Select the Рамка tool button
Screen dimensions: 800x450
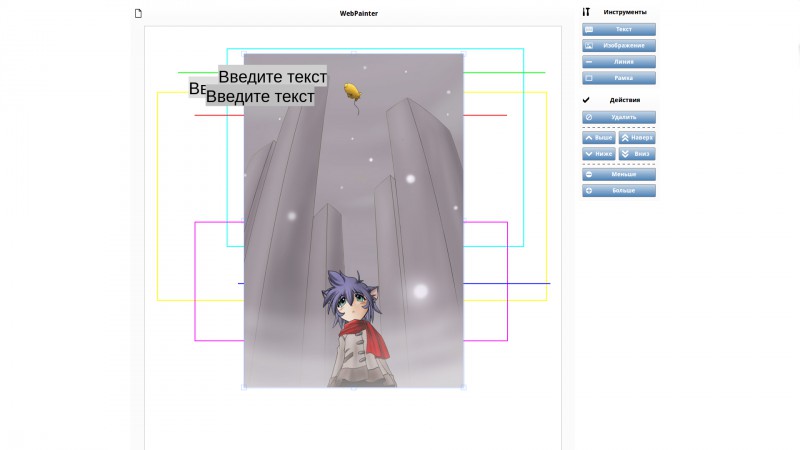click(x=618, y=78)
